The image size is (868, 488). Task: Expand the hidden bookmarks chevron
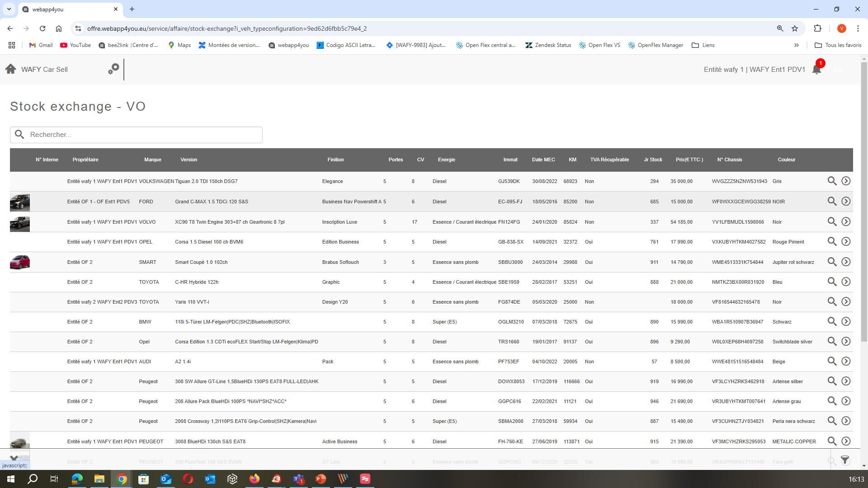point(797,45)
